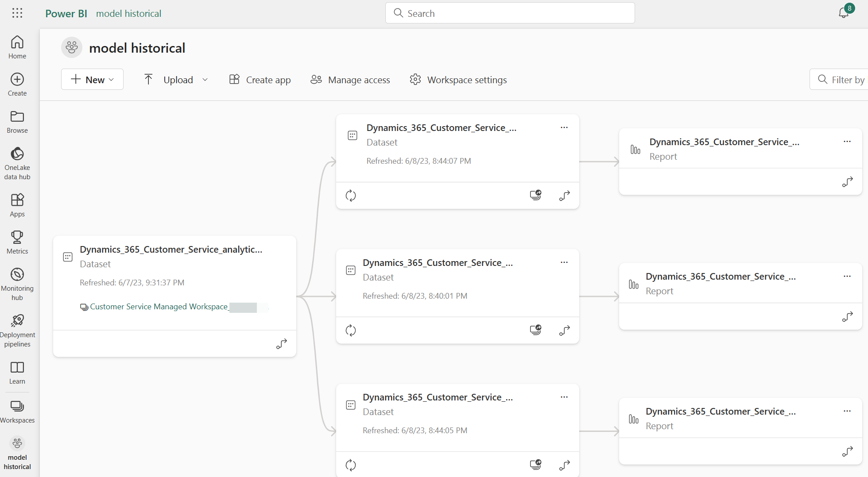Select the Metrics icon
The height and width of the screenshot is (477, 868).
tap(17, 242)
